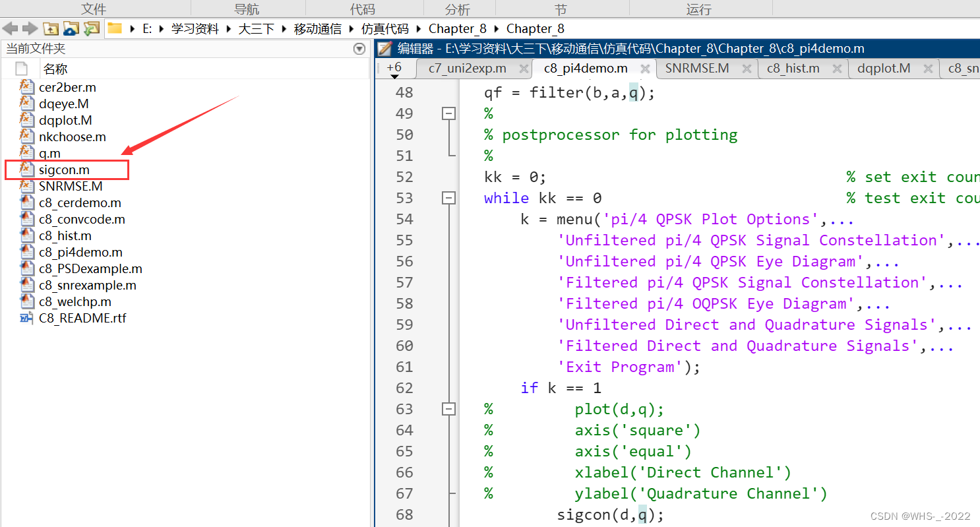The height and width of the screenshot is (527, 980).
Task: Open the current folder panel actions menu
Action: pyautogui.click(x=359, y=49)
